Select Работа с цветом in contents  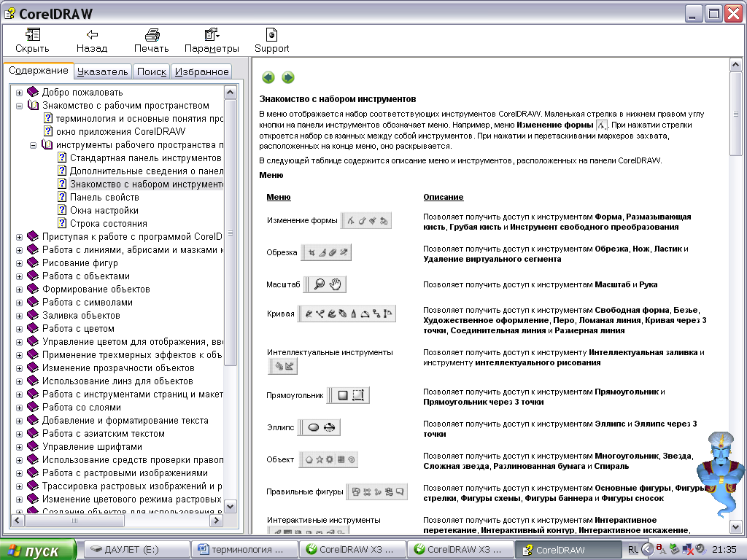pos(78,329)
